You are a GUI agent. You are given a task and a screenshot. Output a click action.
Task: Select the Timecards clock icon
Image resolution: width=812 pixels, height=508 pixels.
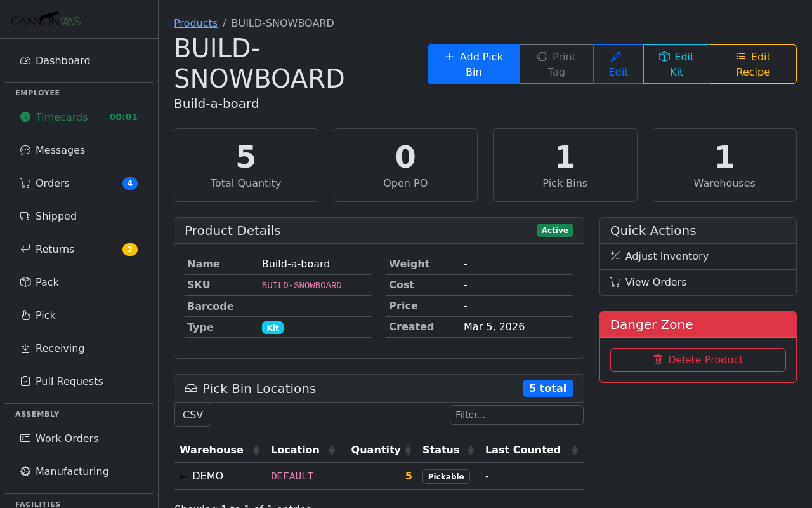(x=25, y=117)
